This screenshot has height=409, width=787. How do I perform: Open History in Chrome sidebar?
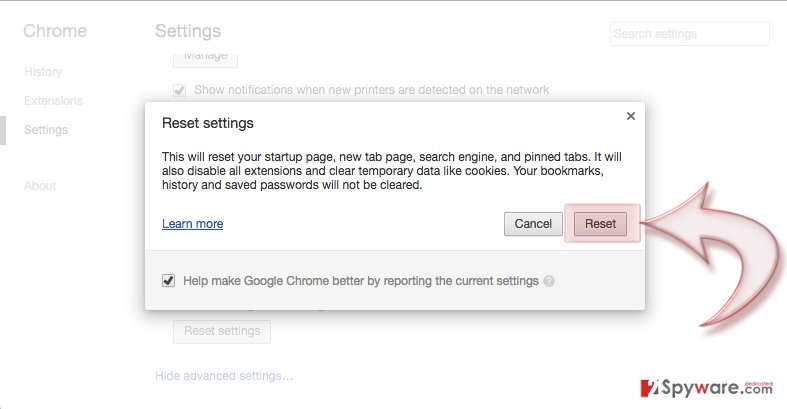coord(43,72)
